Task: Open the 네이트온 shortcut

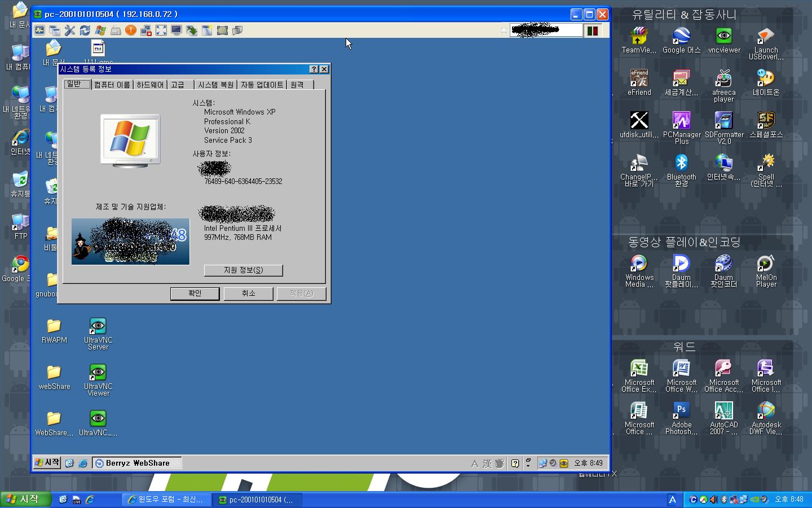Action: [766, 82]
